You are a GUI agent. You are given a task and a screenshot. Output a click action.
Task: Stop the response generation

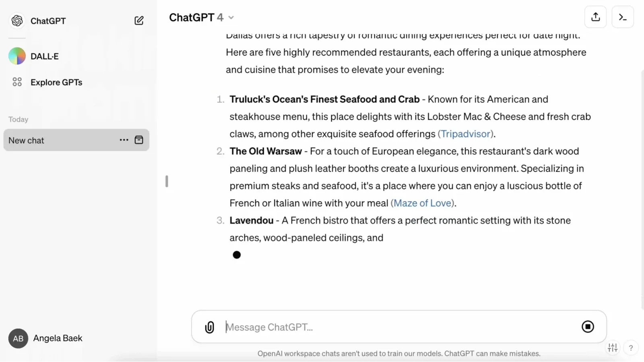(588, 327)
